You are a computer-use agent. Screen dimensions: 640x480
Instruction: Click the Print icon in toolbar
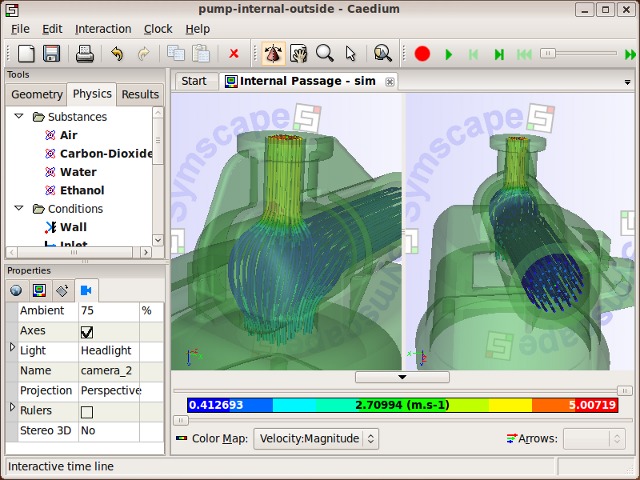pyautogui.click(x=85, y=54)
